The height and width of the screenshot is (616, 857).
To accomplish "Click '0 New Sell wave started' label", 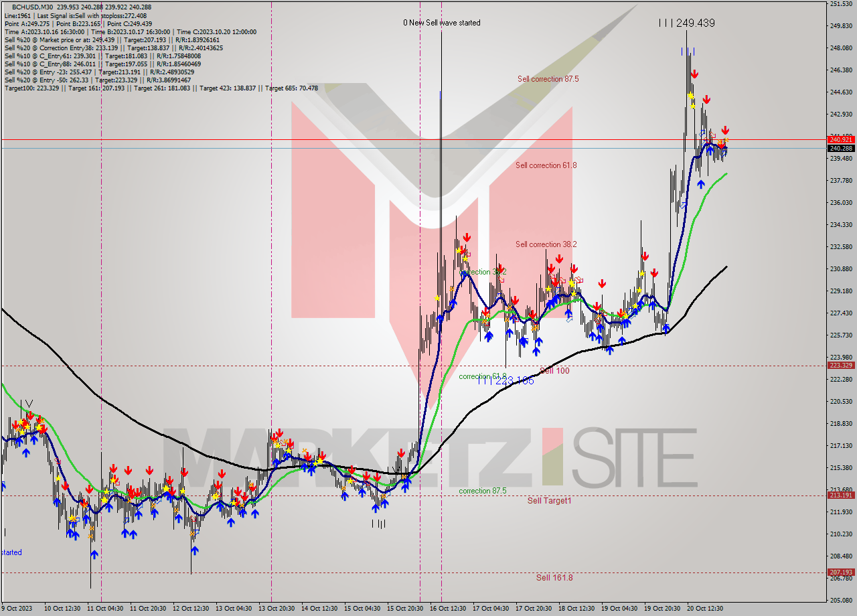I will click(x=441, y=23).
